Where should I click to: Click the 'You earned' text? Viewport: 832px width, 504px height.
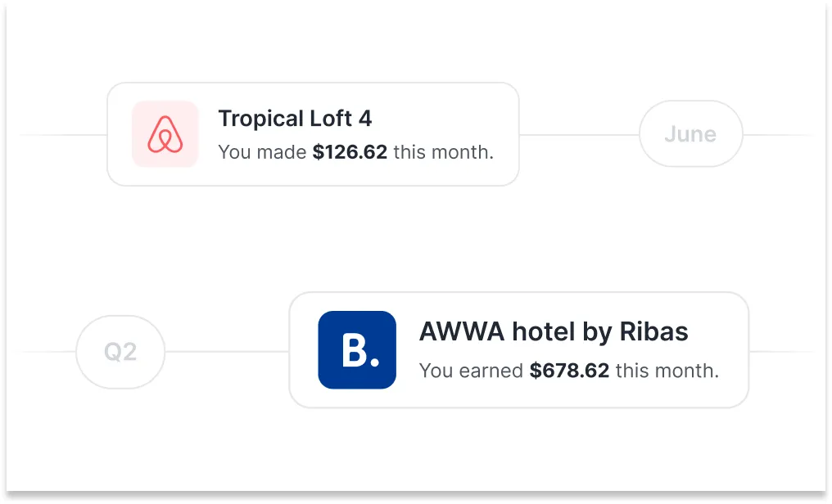[x=471, y=371]
